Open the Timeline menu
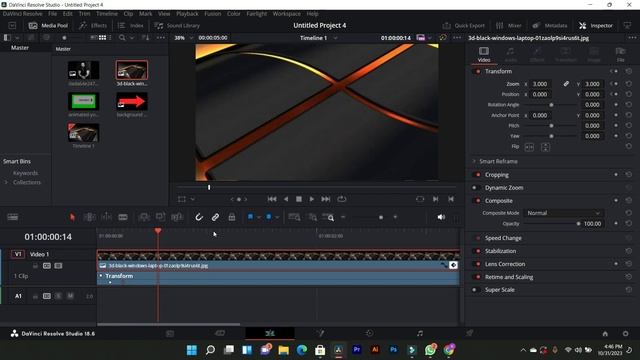The height and width of the screenshot is (360, 640). [x=107, y=14]
